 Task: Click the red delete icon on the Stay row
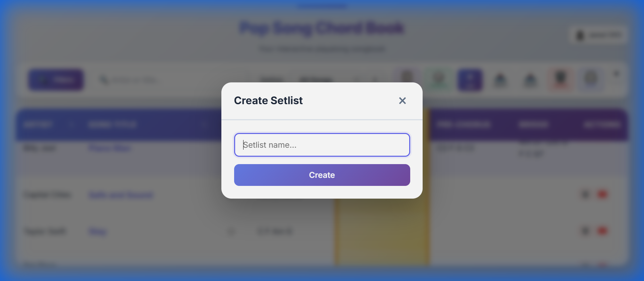(603, 231)
